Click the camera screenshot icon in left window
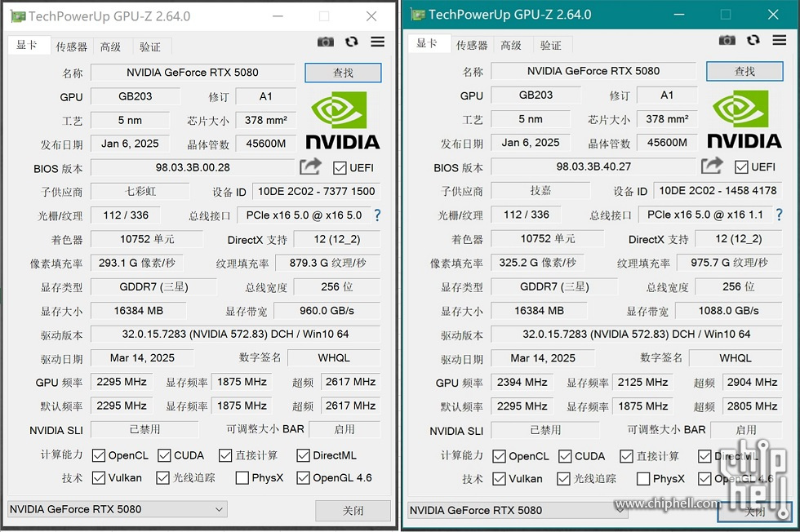The image size is (800, 532). coord(326,42)
